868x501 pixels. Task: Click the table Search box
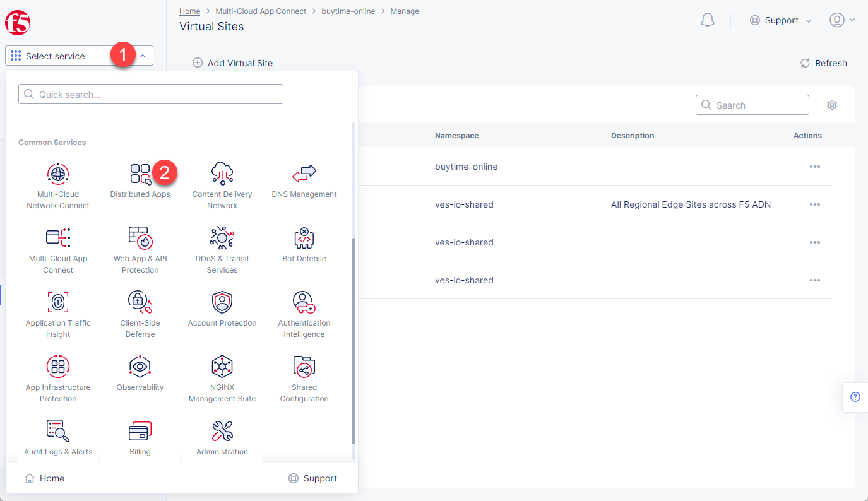[x=752, y=105]
